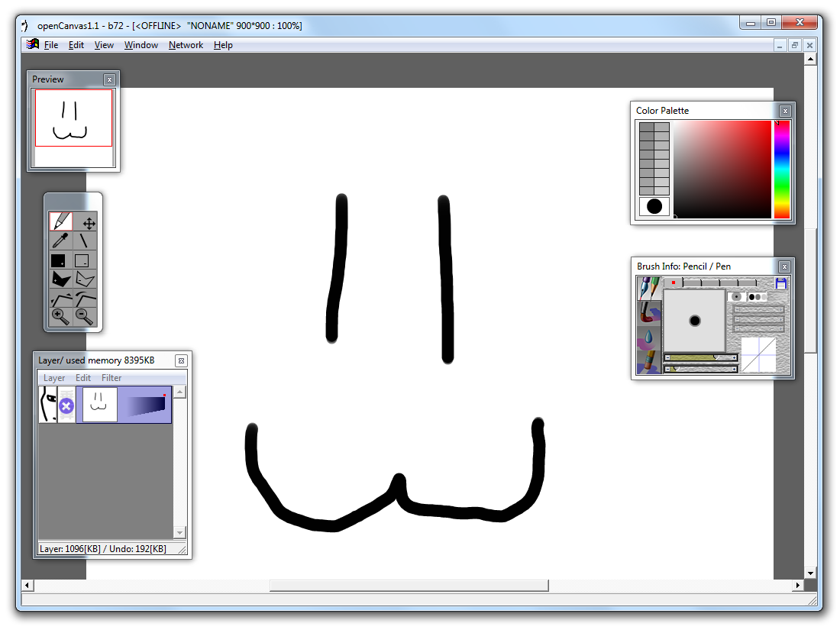840x633 pixels.
Task: Save brush settings with floppy disk icon
Action: point(780,283)
